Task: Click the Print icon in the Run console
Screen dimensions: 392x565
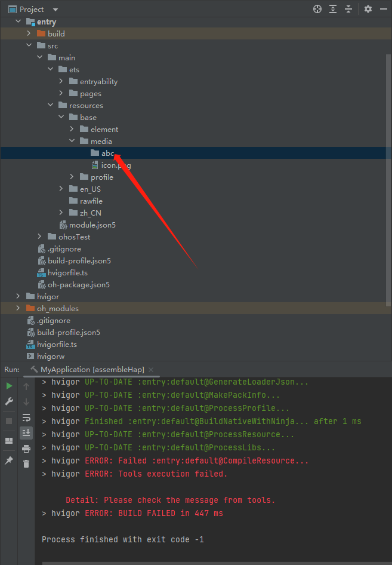Action: pyautogui.click(x=26, y=449)
